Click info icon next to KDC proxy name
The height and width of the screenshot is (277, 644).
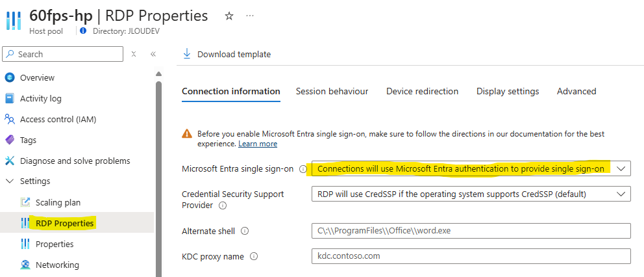(254, 256)
